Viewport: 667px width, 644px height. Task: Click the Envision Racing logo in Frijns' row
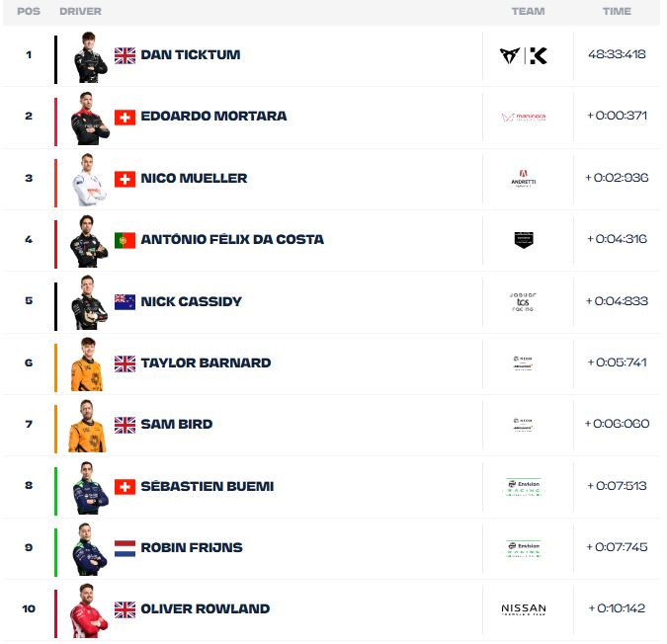point(523,547)
